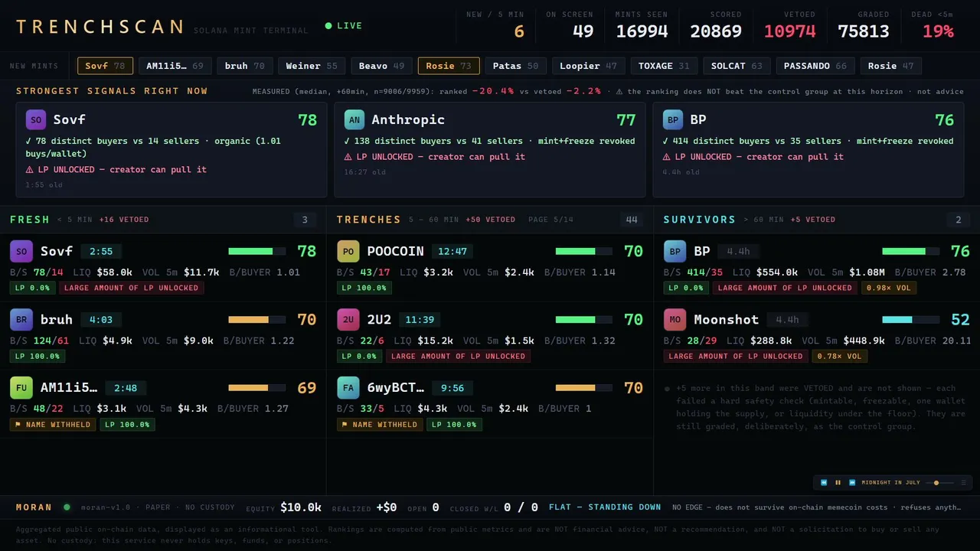
Task: Click the Sovf score bar in Fresh
Action: (x=256, y=251)
